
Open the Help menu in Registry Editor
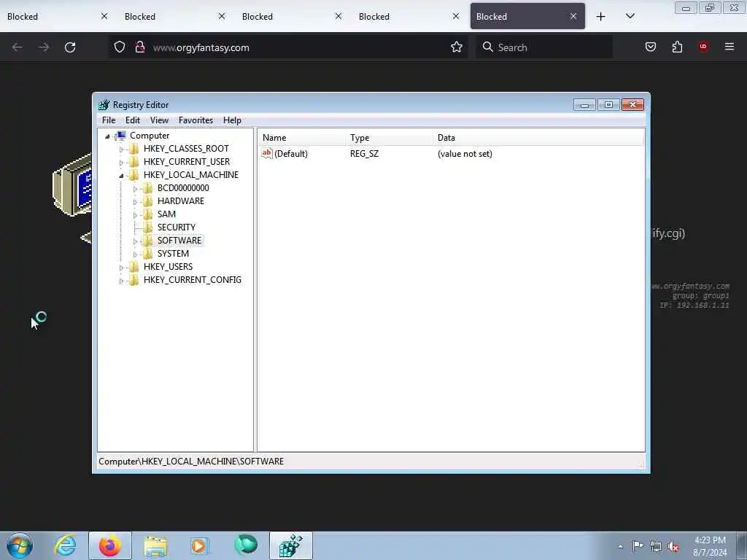pyautogui.click(x=232, y=120)
